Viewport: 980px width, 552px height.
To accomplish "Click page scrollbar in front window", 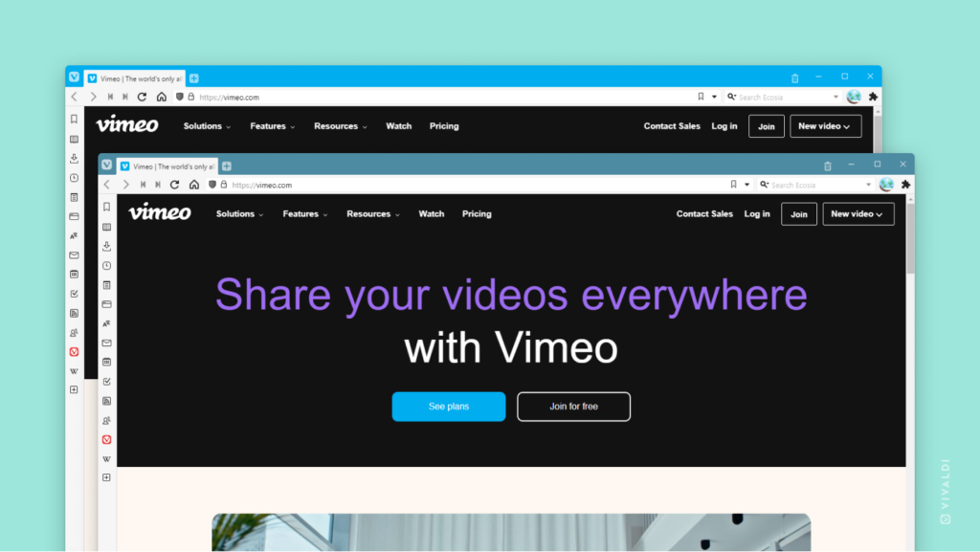I will coord(910,237).
